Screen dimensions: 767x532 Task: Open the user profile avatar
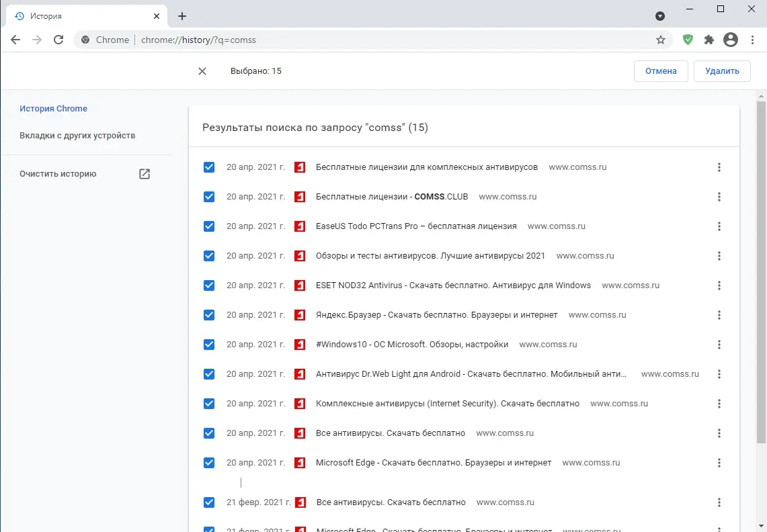point(730,40)
